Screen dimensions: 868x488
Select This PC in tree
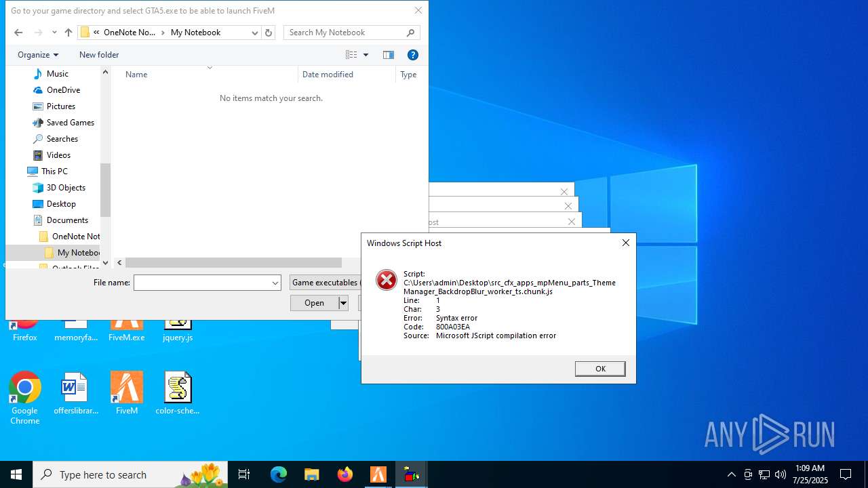click(x=54, y=171)
